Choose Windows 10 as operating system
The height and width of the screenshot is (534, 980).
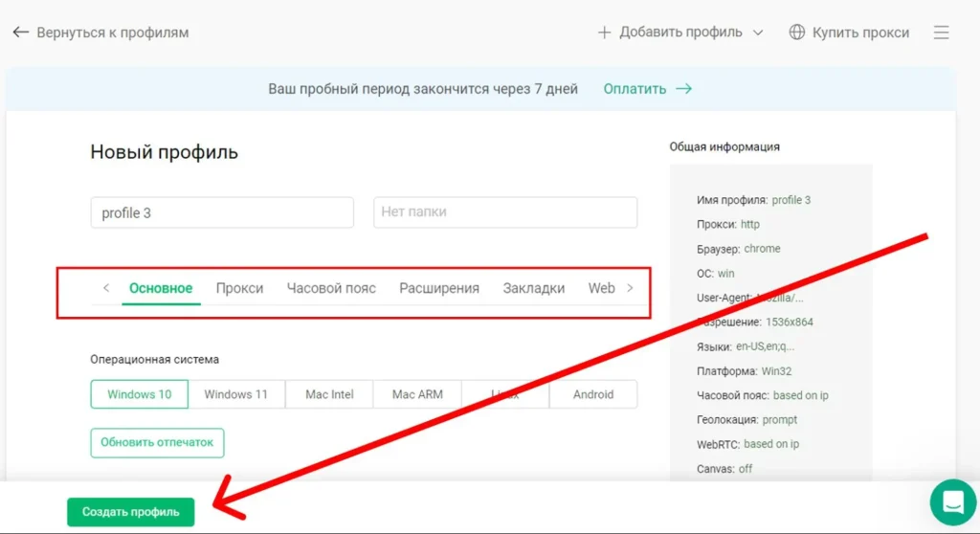[x=140, y=394]
